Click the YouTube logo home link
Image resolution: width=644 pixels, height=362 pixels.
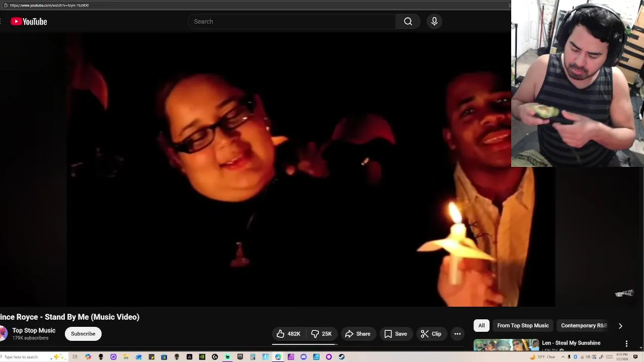pos(29,22)
